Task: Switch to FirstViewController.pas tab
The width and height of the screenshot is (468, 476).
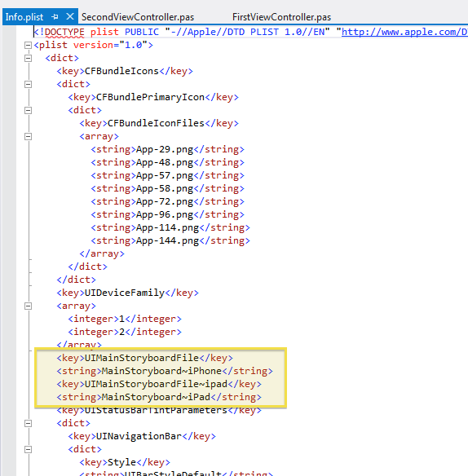Action: coord(281,17)
